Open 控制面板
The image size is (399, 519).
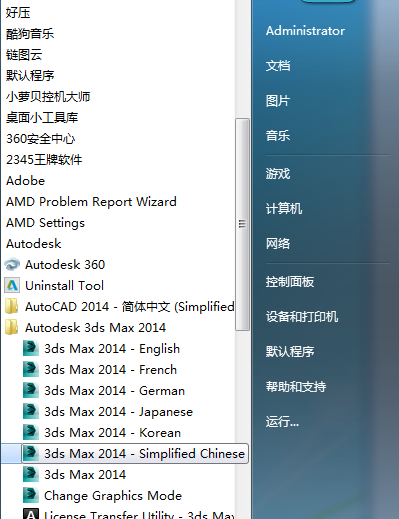pyautogui.click(x=290, y=282)
